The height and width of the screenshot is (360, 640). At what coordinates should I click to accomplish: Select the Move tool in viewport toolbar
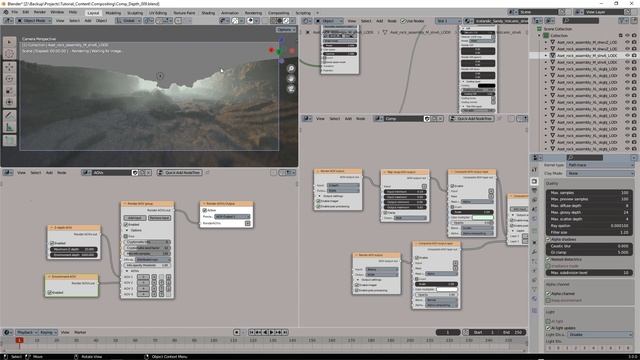point(10,67)
